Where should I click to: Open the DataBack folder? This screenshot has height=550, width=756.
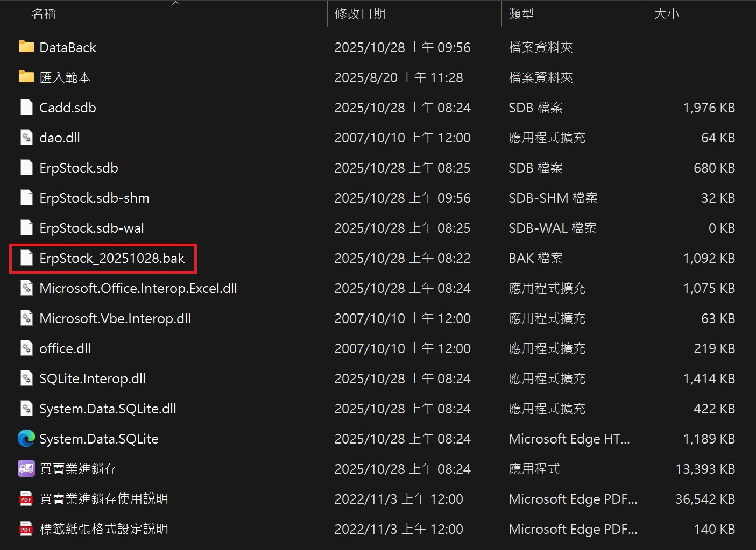[67, 47]
